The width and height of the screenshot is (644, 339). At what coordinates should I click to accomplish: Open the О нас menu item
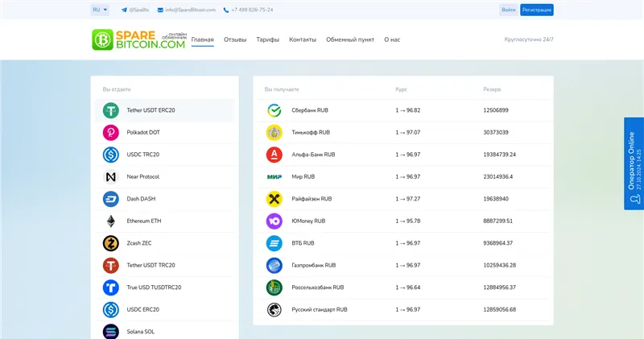click(392, 39)
